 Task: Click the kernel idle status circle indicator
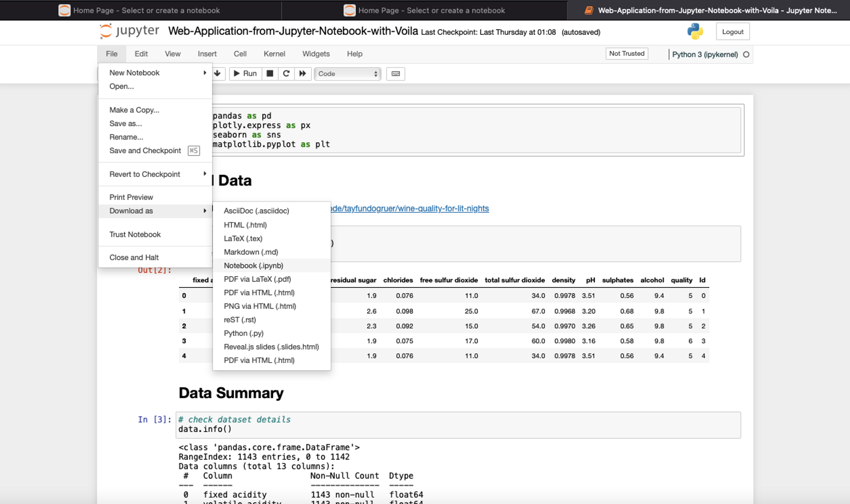point(746,54)
